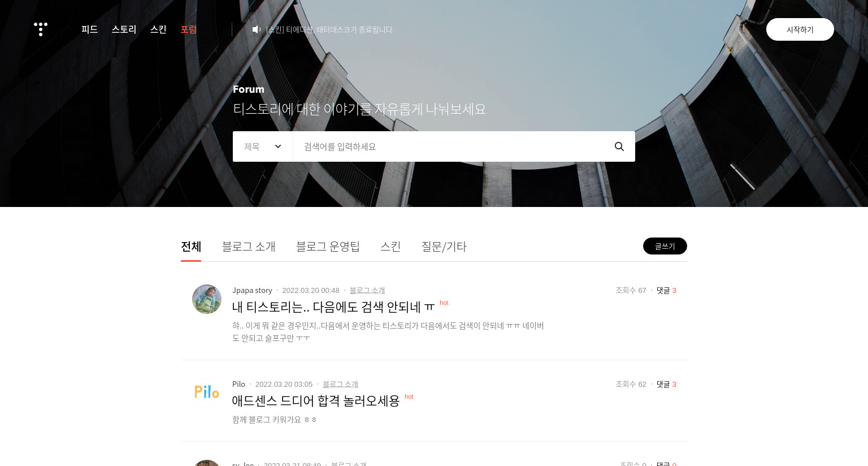Switch to the 블로그 소개 tab
Viewport: 868px width, 466px height.
[x=249, y=247]
